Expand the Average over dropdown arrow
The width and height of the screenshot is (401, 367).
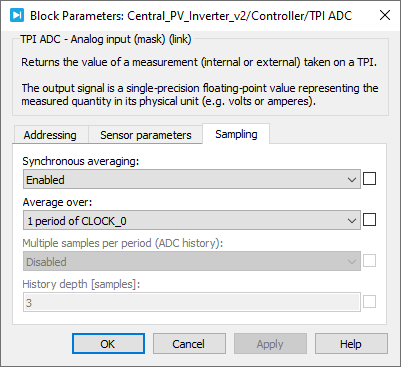pos(352,220)
